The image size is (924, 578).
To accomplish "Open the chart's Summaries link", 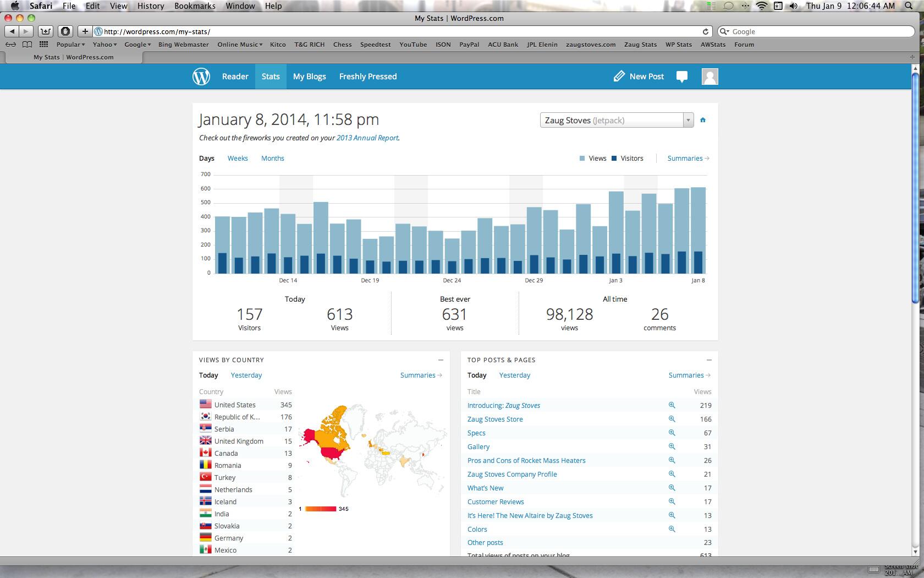I will point(688,159).
